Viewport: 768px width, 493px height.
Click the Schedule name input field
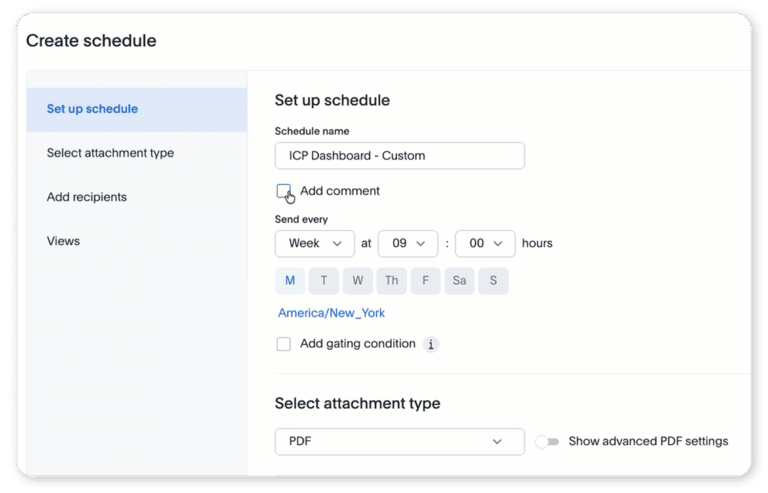pos(399,156)
